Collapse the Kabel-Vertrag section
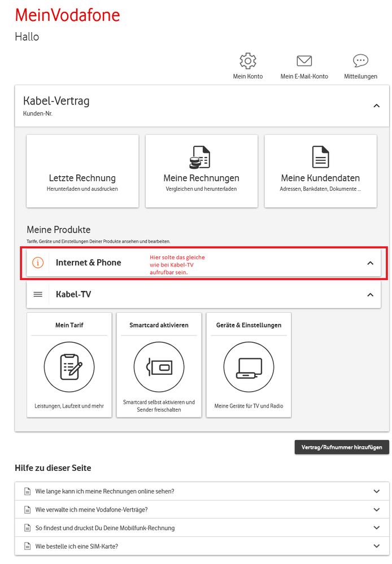 pos(377,106)
